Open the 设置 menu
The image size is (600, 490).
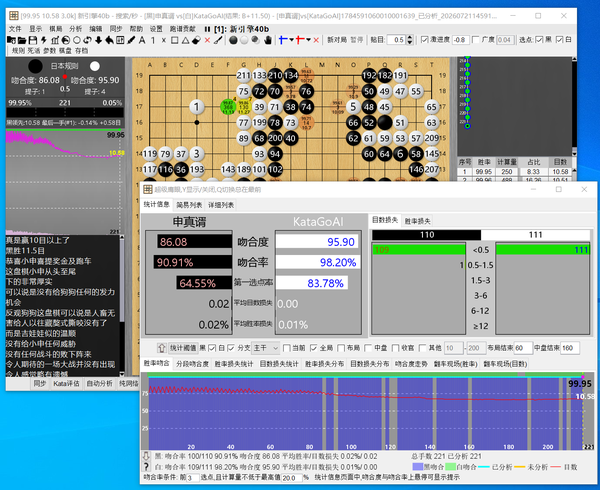tap(156, 29)
